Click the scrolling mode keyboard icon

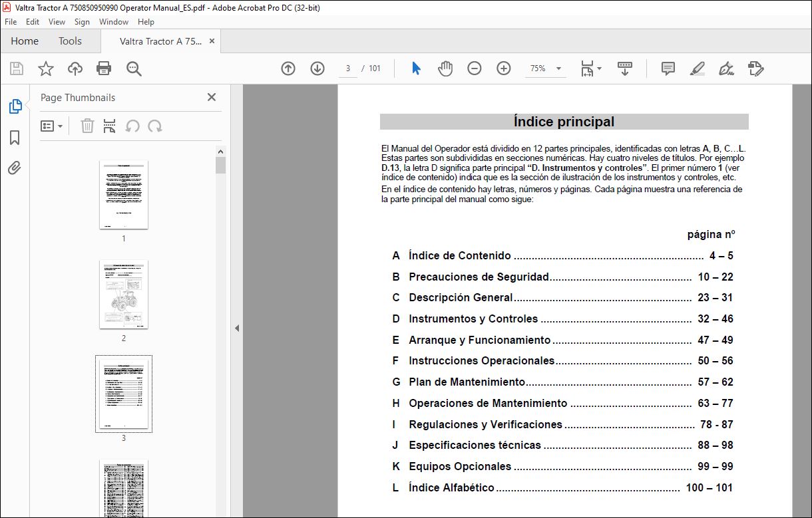[x=625, y=68]
